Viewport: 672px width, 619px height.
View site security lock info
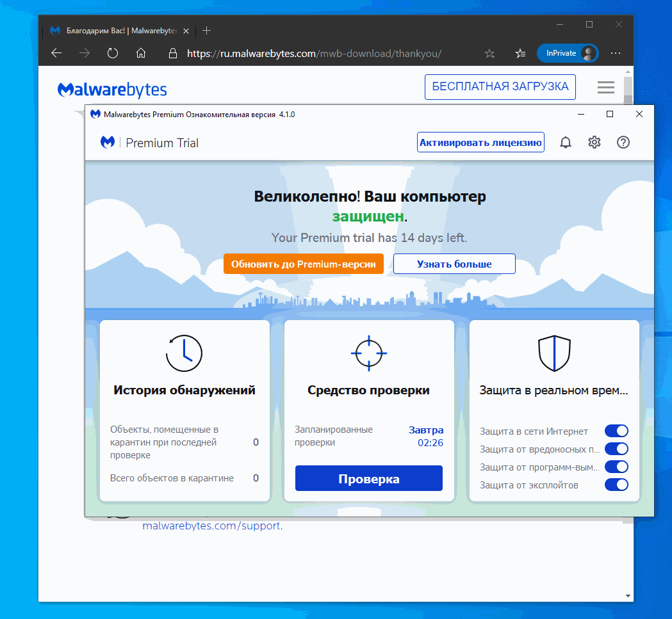(x=173, y=53)
